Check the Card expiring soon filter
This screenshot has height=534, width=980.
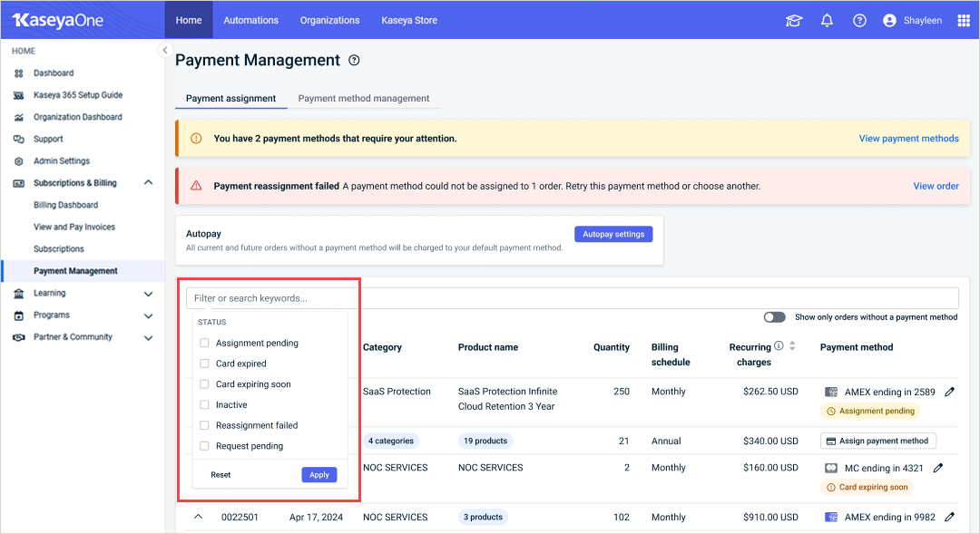click(204, 384)
